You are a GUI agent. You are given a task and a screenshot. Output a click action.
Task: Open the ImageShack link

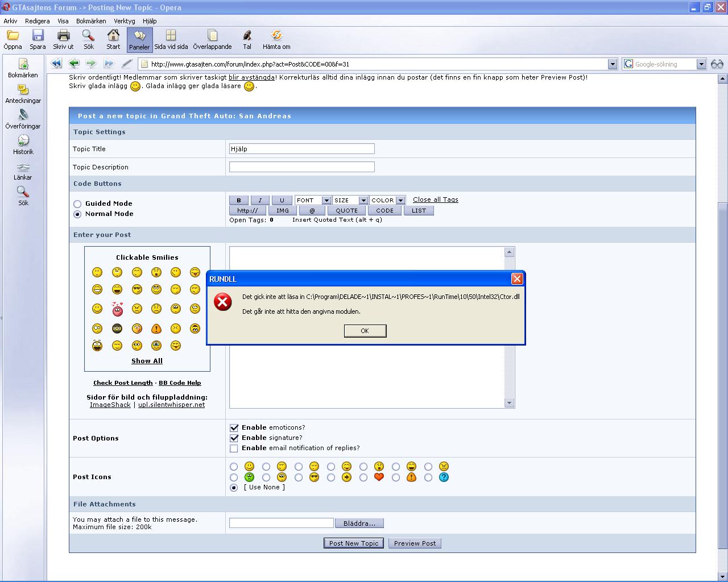[110, 405]
